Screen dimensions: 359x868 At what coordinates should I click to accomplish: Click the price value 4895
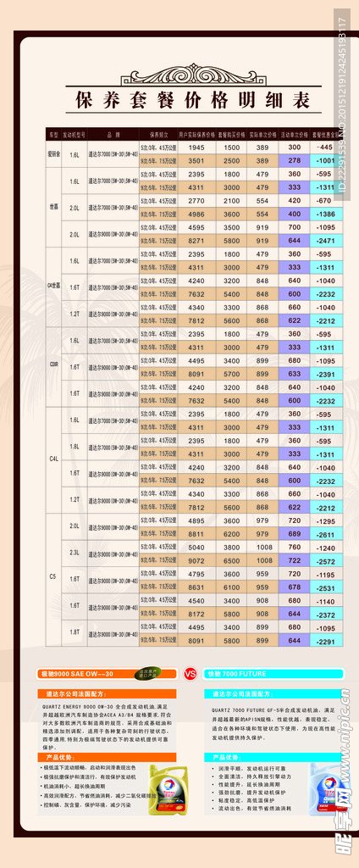[196, 521]
